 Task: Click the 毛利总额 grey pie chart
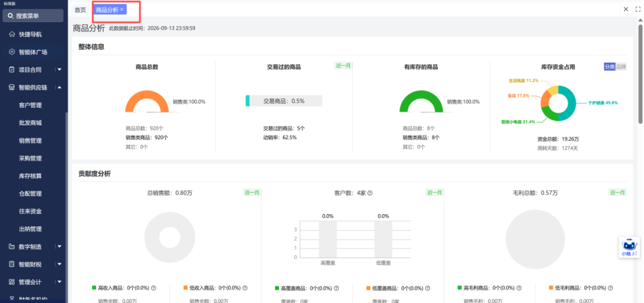pos(535,239)
